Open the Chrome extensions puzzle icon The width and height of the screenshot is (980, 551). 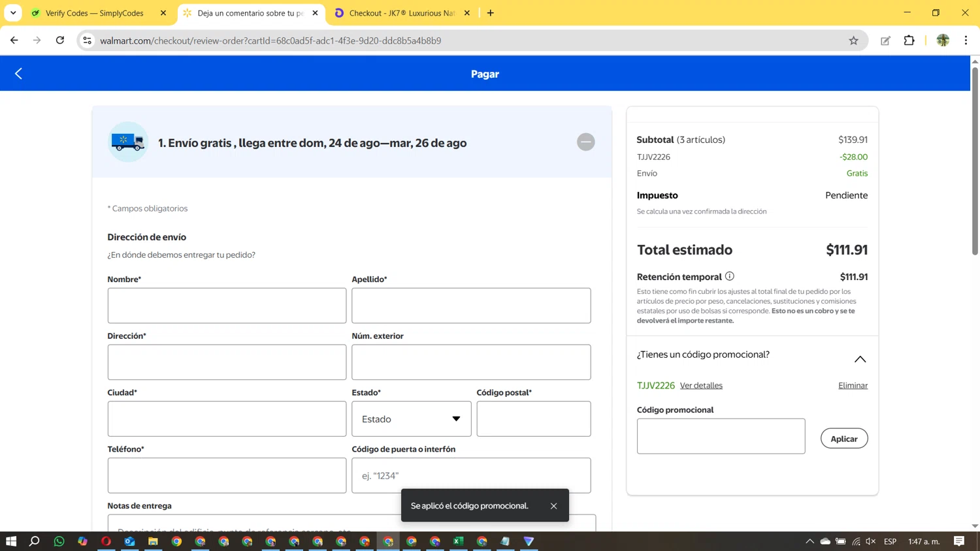[909, 40]
